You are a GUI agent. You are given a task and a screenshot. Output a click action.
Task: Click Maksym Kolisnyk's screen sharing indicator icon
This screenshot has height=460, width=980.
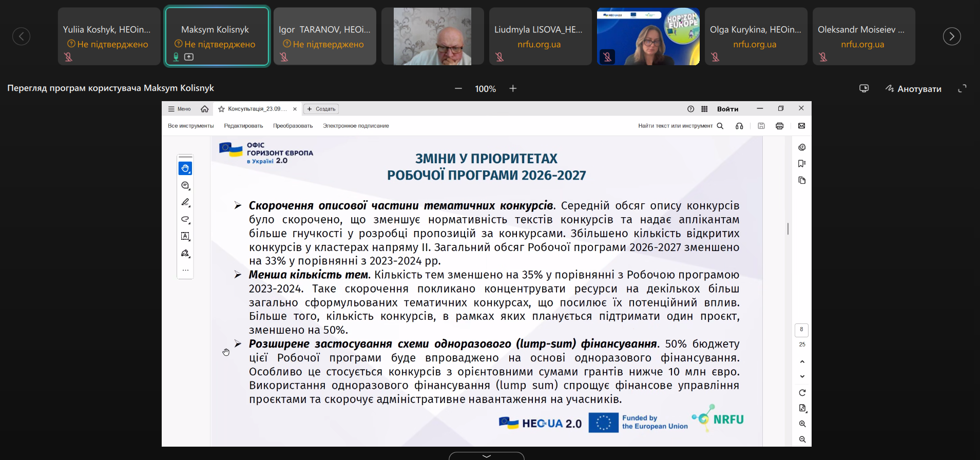click(189, 57)
